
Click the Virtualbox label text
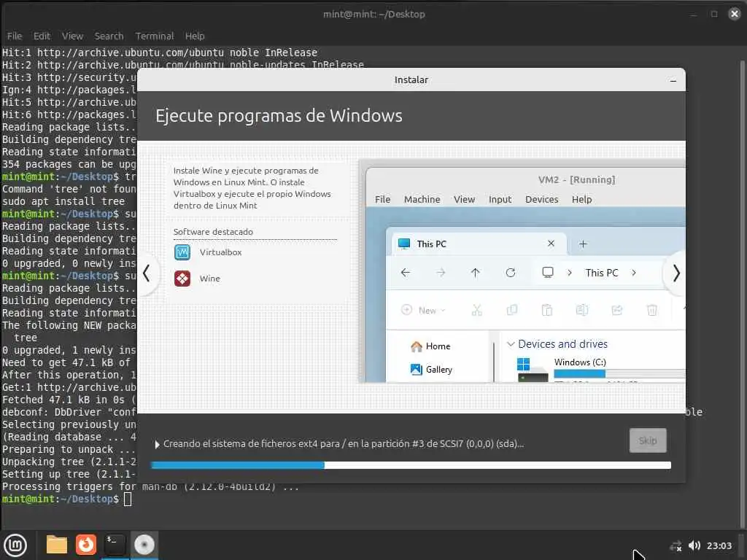click(220, 252)
